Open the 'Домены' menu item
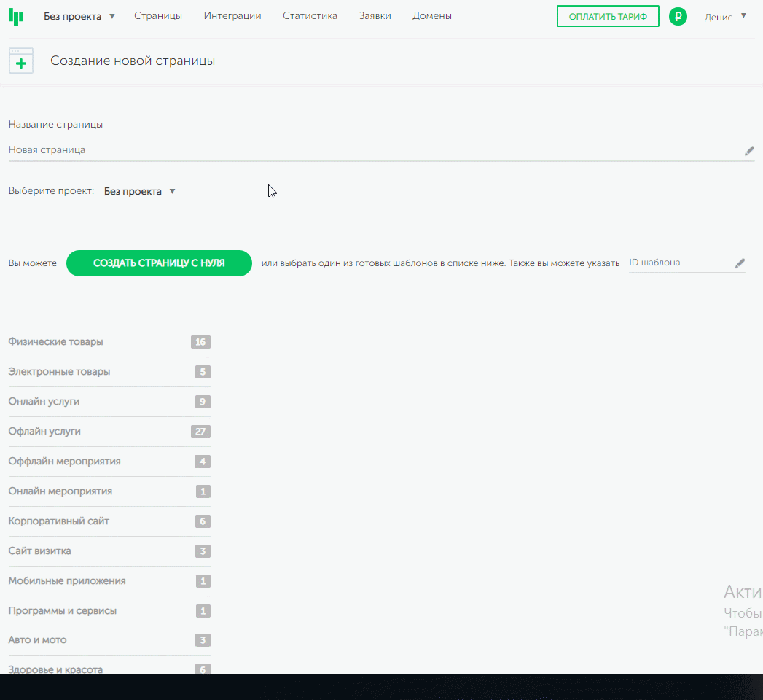 pyautogui.click(x=431, y=16)
